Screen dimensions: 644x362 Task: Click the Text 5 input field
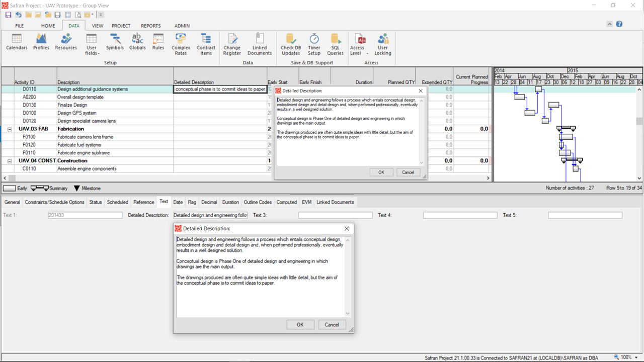[x=585, y=215]
